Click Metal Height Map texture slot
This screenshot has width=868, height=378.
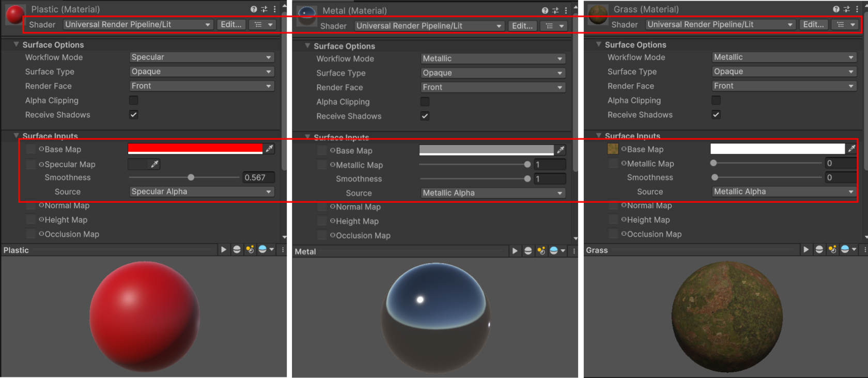click(x=322, y=221)
